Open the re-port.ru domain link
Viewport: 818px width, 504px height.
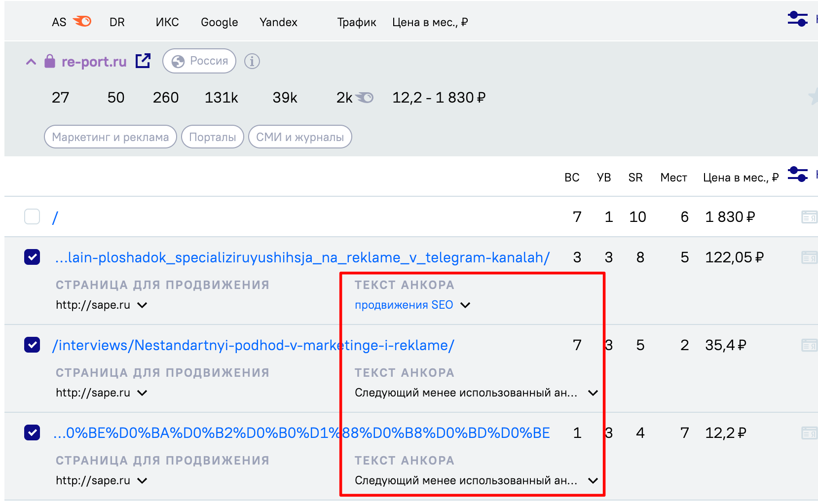(94, 62)
